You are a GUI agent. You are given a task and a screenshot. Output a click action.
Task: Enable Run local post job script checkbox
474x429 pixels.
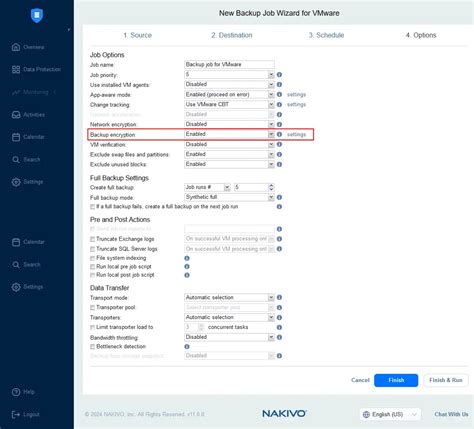[92, 275]
